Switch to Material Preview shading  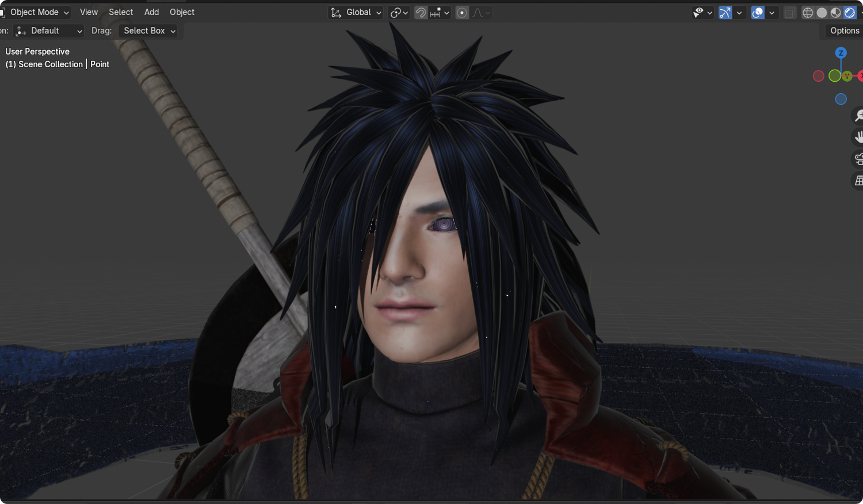(x=835, y=12)
